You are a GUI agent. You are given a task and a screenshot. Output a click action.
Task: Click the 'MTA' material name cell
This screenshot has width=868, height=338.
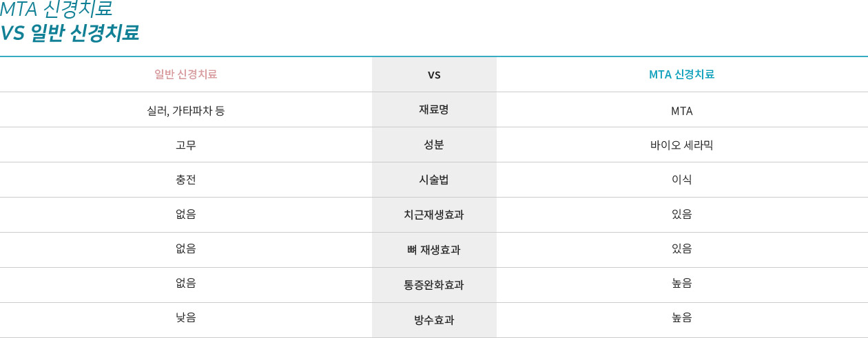682,111
